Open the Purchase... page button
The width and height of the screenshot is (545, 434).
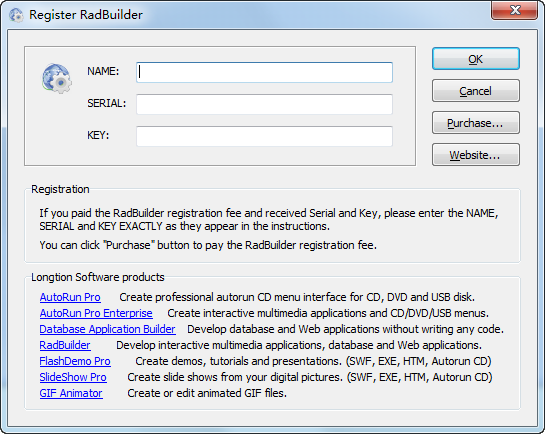(x=476, y=123)
